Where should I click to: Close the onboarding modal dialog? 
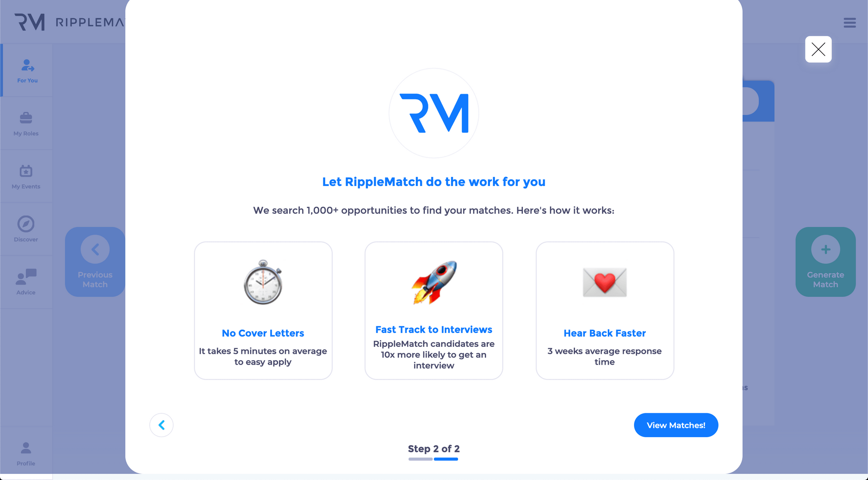(x=819, y=49)
